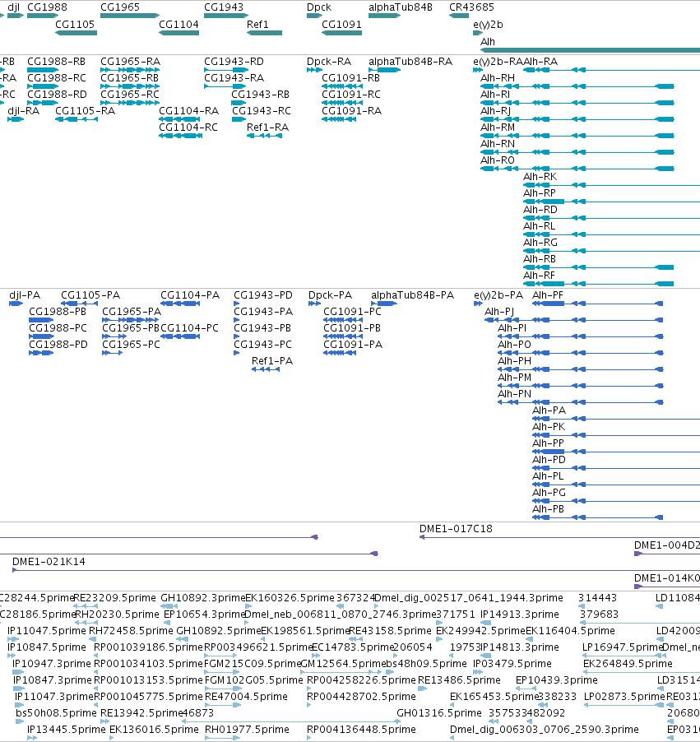Click transcript label Alh-RF

point(539,276)
